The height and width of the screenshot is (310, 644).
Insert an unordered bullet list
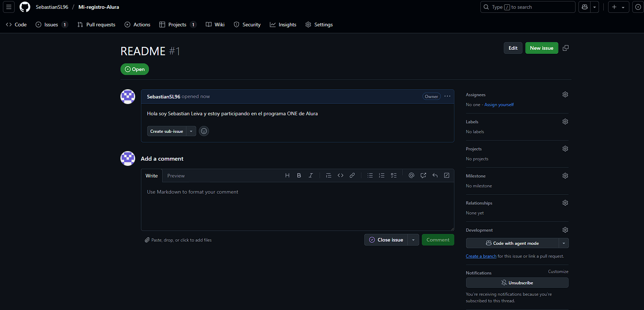tap(370, 175)
